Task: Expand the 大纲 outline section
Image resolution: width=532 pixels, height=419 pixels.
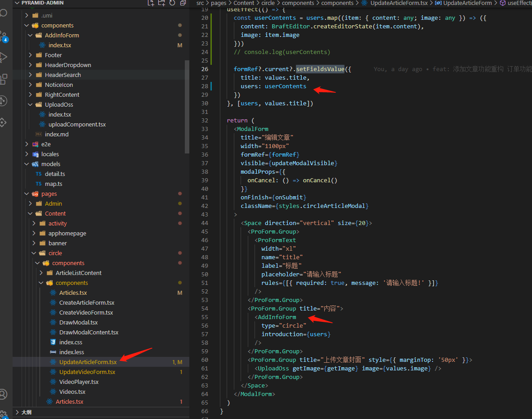Action: (26, 412)
